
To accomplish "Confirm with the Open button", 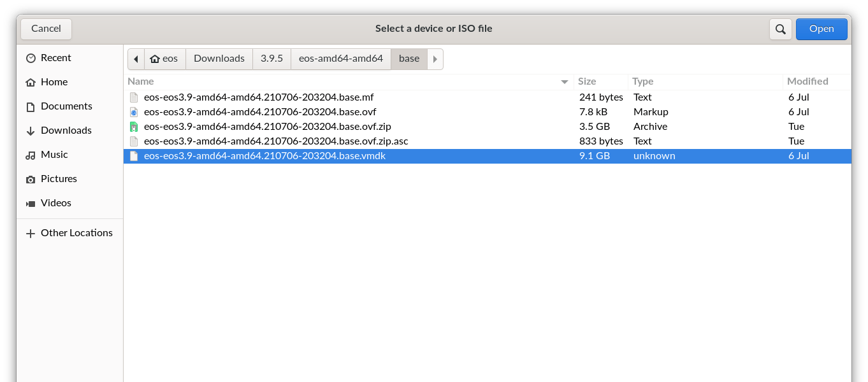I will (821, 29).
